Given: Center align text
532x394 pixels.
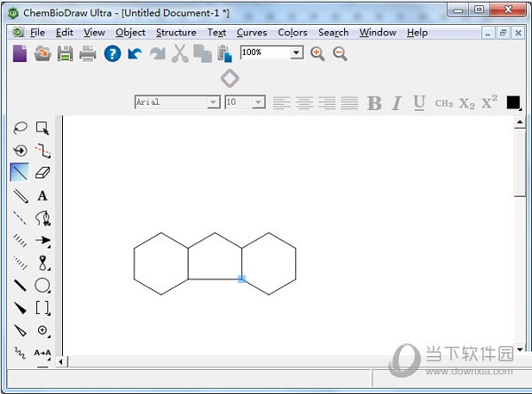Looking at the screenshot, I should point(304,103).
